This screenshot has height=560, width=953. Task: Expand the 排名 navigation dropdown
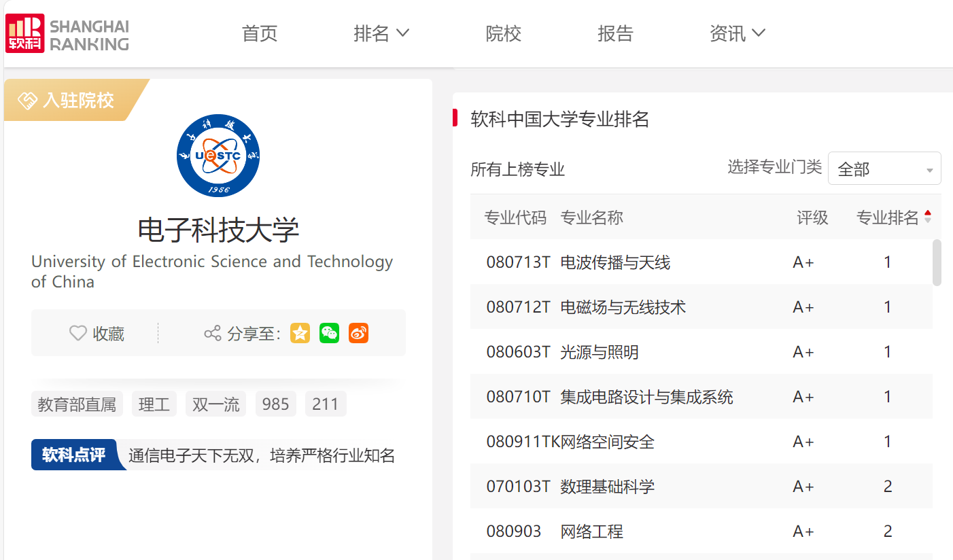click(x=381, y=33)
